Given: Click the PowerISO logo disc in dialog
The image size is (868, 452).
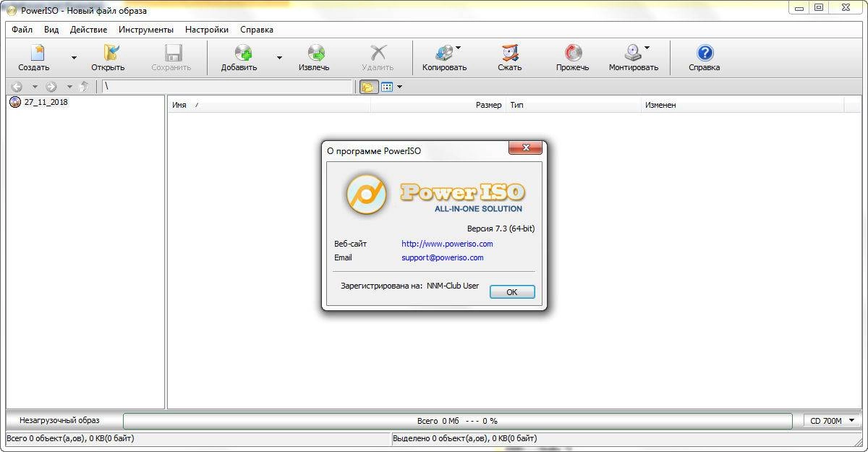Looking at the screenshot, I should (366, 194).
